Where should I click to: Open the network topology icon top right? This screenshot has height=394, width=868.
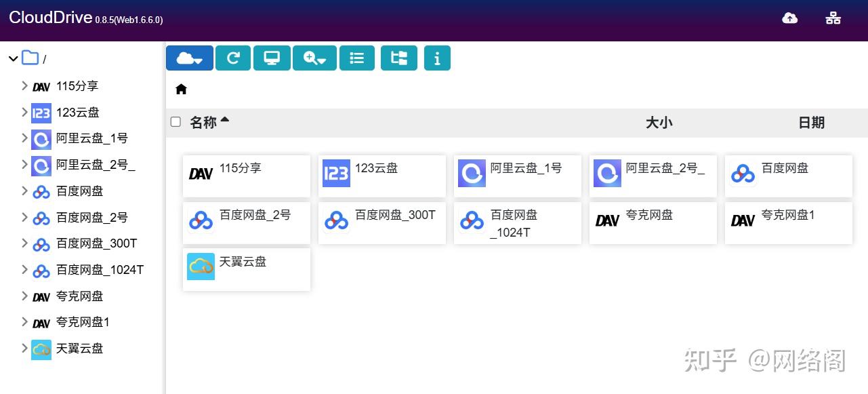pos(832,18)
